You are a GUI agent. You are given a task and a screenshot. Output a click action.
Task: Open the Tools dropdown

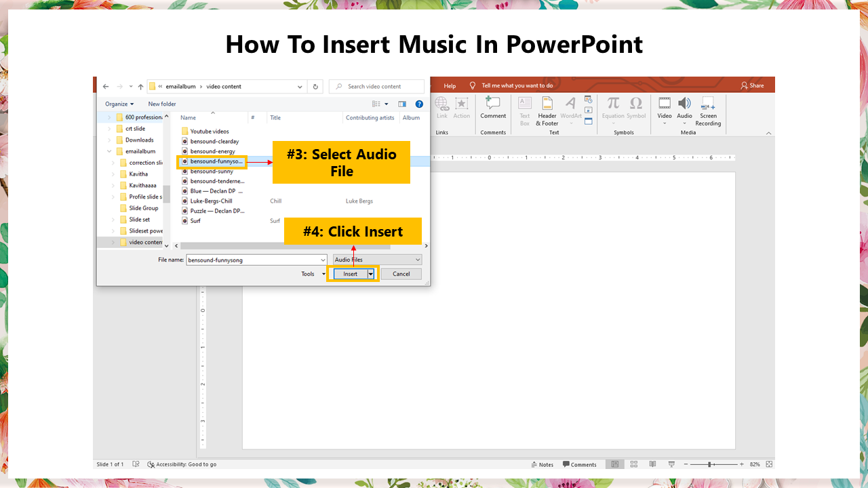click(313, 274)
